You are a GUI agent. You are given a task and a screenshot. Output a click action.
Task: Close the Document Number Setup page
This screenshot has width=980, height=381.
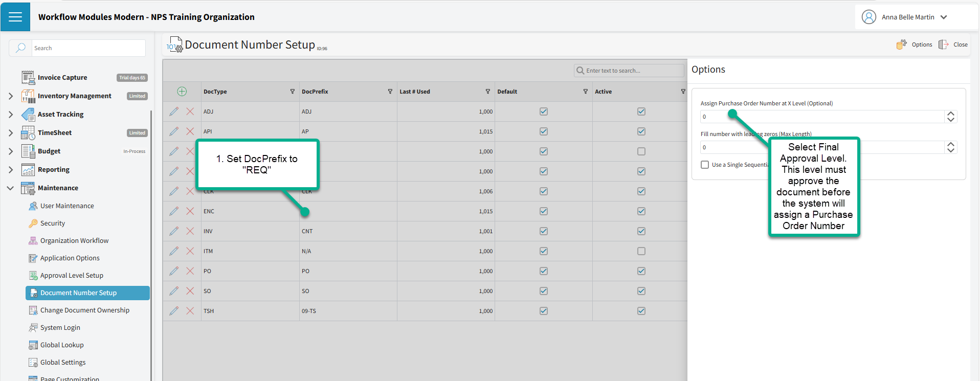(953, 44)
